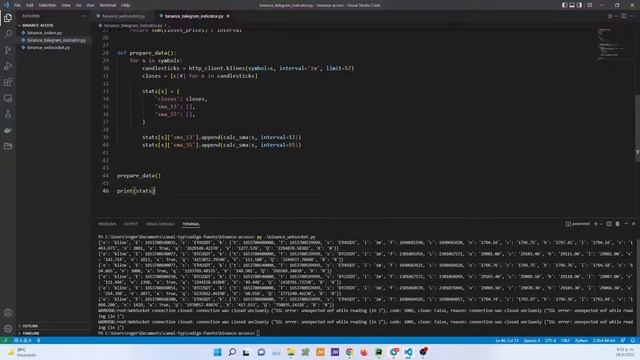Viewport: 640px width, 360px height.
Task: Click the powershell terminal label
Action: (x=578, y=224)
